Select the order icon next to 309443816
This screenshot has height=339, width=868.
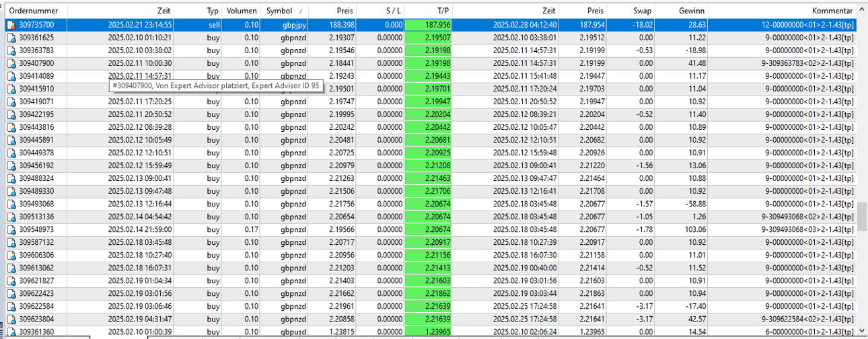[x=11, y=127]
